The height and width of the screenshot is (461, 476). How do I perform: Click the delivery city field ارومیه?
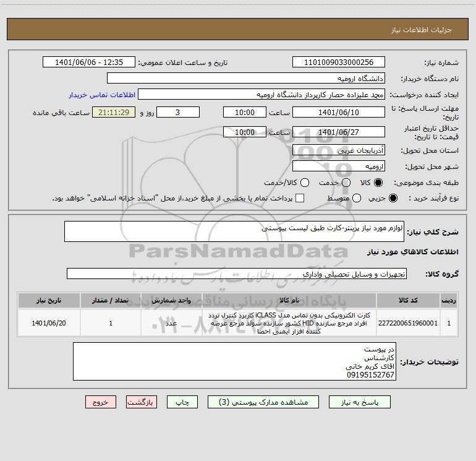pos(339,166)
